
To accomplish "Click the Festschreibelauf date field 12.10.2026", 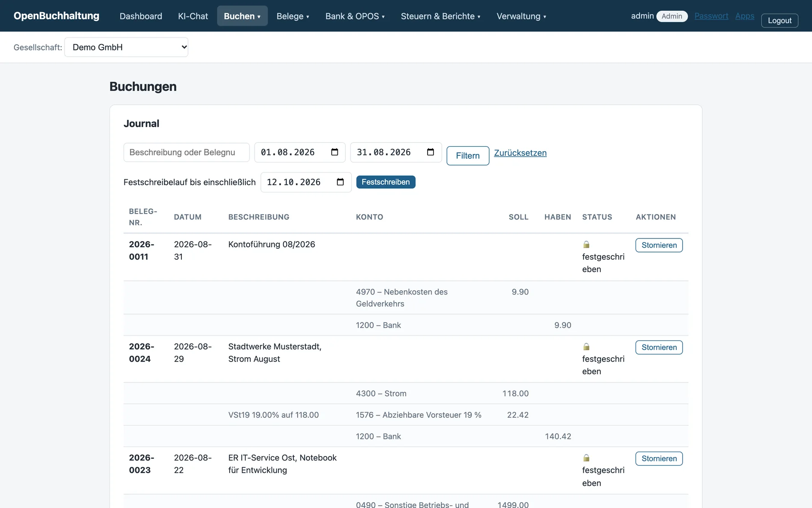I will [306, 182].
